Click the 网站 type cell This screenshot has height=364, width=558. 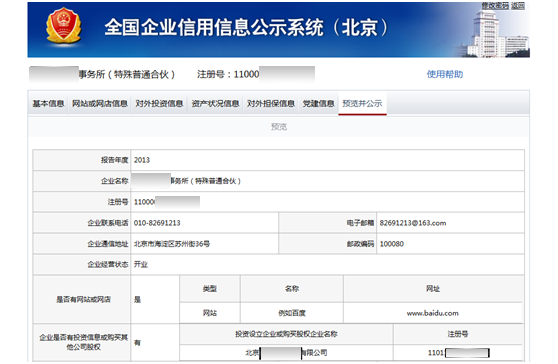pyautogui.click(x=210, y=313)
